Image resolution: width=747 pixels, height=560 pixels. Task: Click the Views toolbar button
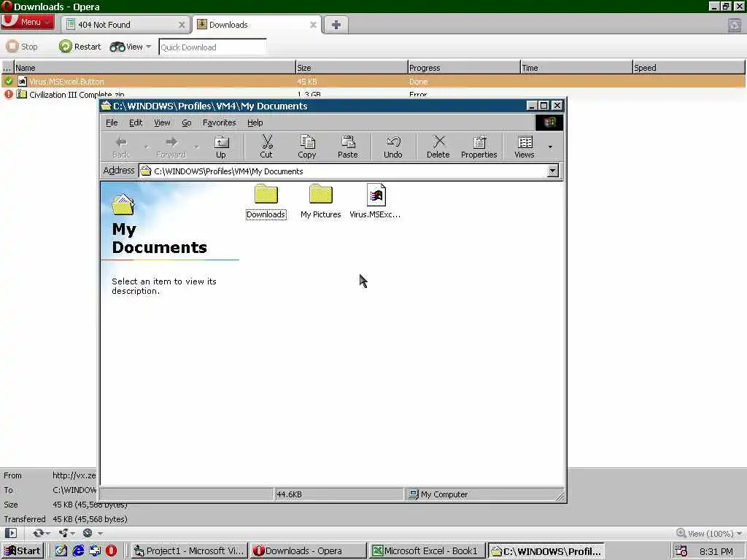[524, 147]
